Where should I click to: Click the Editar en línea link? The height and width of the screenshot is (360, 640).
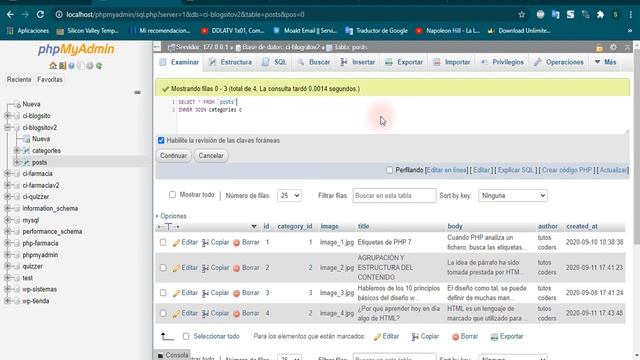coord(447,170)
